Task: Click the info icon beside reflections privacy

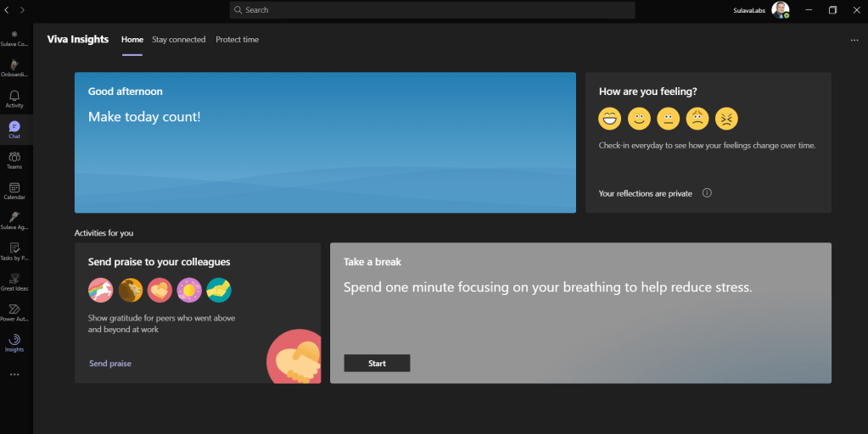Action: pyautogui.click(x=707, y=193)
